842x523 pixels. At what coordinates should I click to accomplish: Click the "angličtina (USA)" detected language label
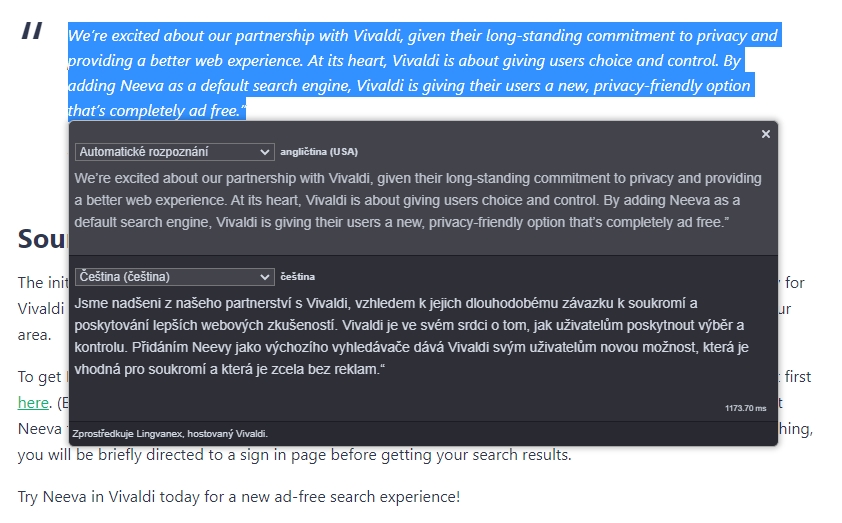(x=319, y=152)
